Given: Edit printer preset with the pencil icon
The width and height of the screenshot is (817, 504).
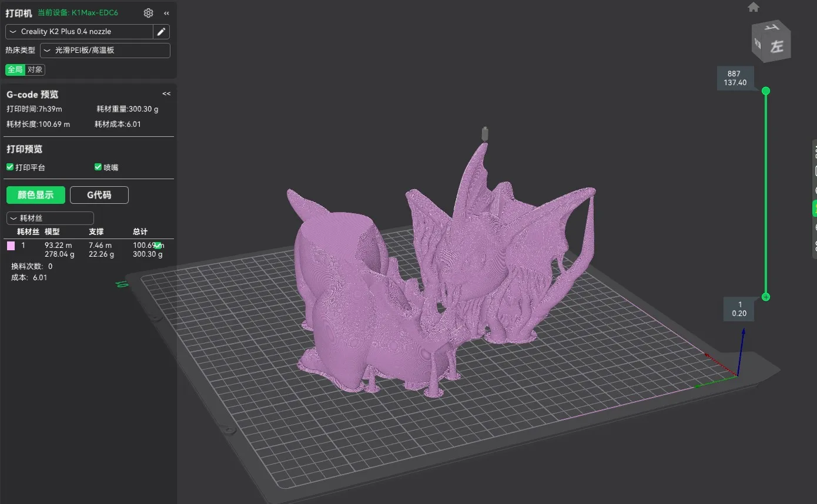Looking at the screenshot, I should 162,32.
